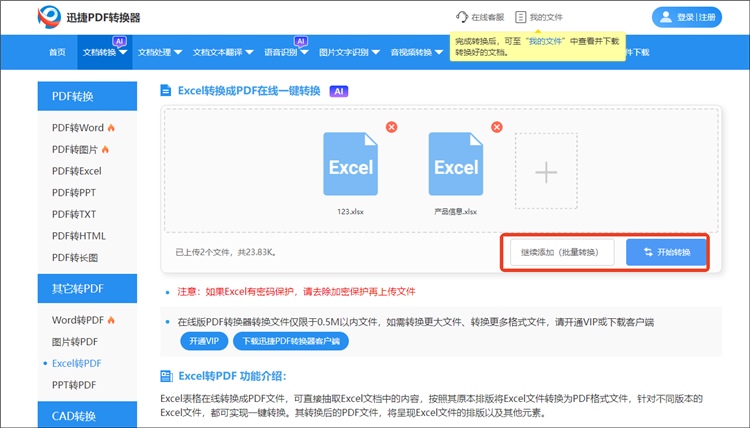Click the 已上传2个文件，共23.83K status text

(x=226, y=252)
